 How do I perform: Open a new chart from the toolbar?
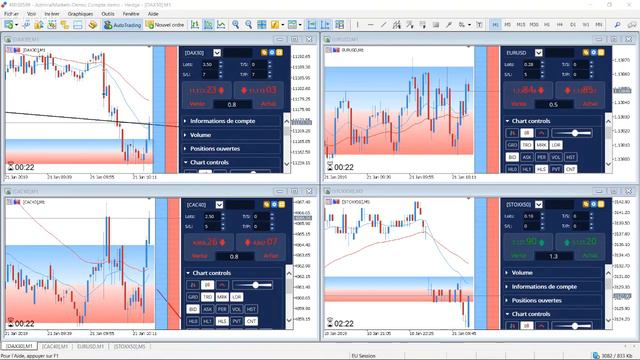(x=9, y=25)
